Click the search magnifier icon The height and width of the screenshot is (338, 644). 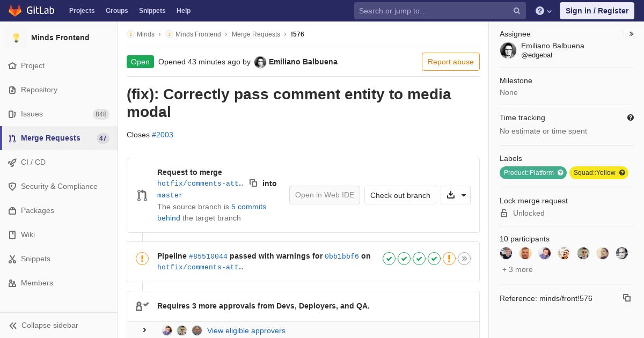click(x=516, y=11)
